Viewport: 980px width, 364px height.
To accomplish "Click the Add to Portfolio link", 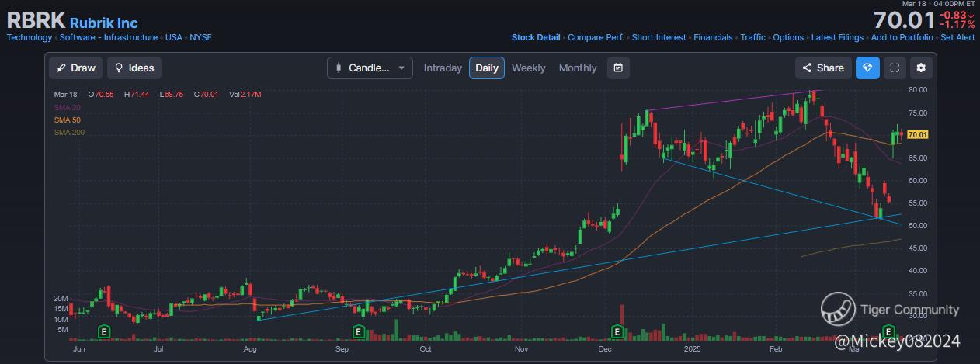I will point(902,37).
